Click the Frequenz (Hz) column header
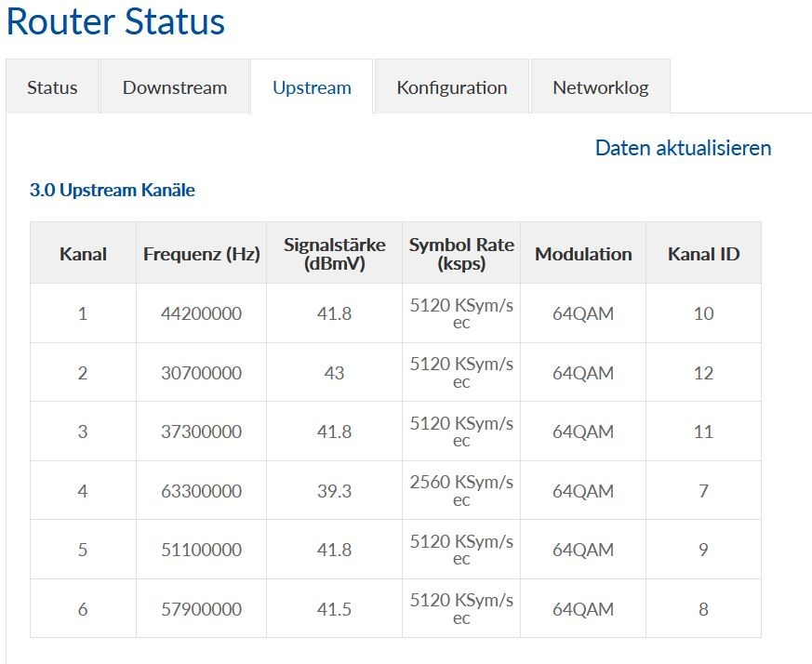 click(x=201, y=254)
